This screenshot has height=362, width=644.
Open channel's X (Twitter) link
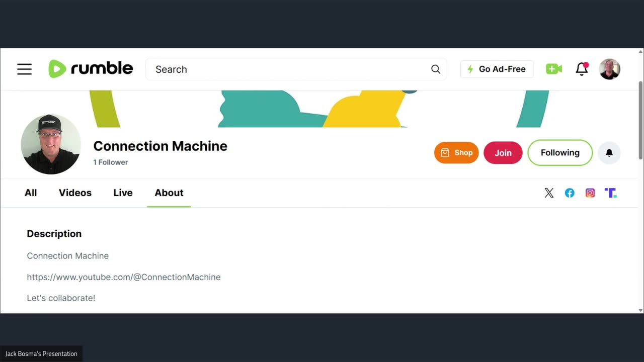pos(549,193)
